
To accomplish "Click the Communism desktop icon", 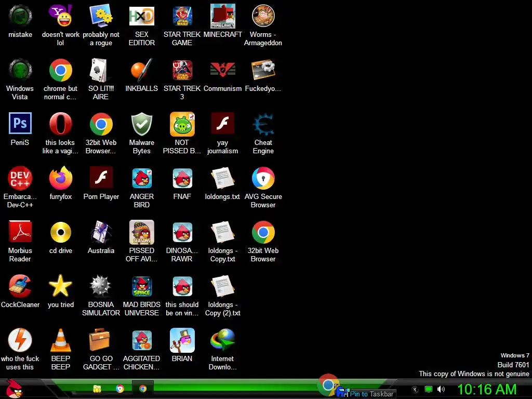I will tap(222, 70).
